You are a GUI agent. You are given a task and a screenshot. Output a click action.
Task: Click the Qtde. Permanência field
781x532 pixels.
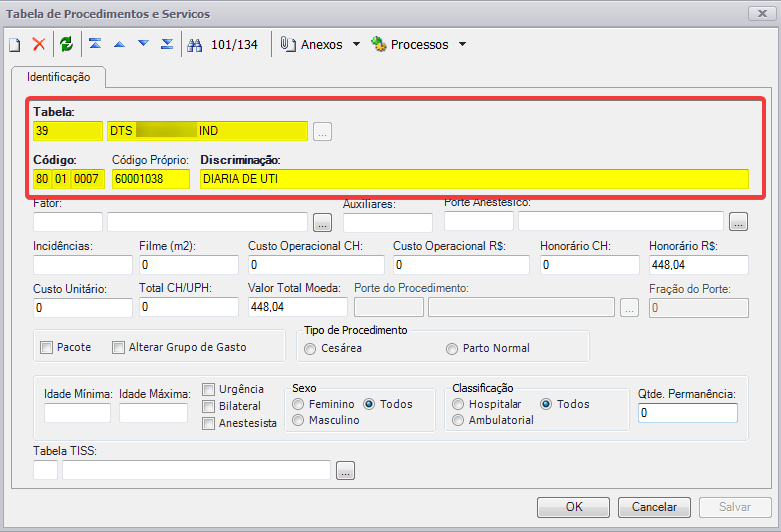tap(688, 413)
